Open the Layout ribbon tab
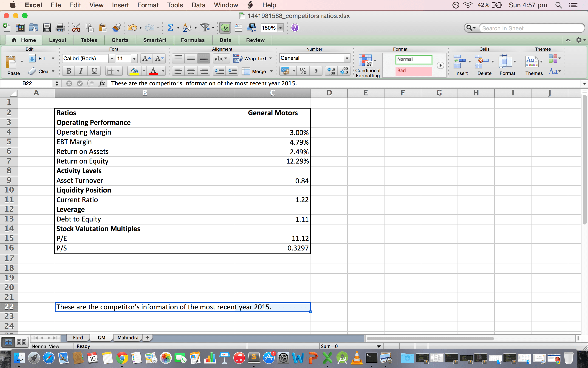Image resolution: width=588 pixels, height=368 pixels. [58, 40]
